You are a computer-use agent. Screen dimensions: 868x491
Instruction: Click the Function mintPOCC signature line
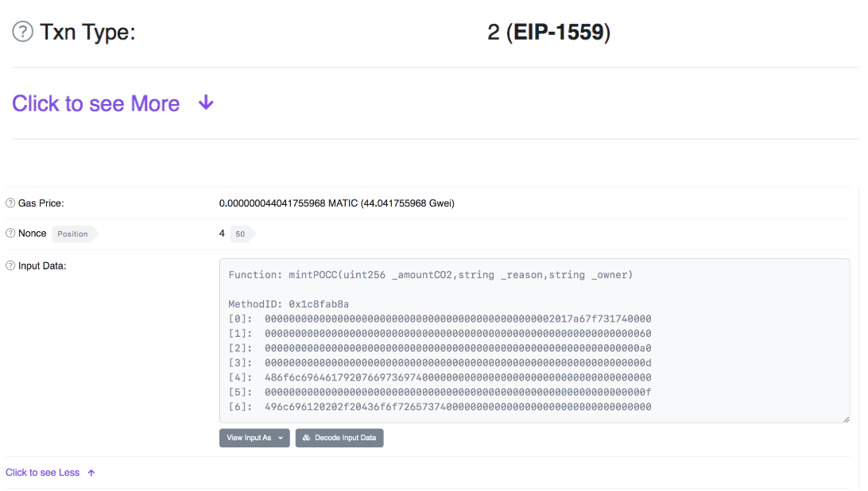431,275
